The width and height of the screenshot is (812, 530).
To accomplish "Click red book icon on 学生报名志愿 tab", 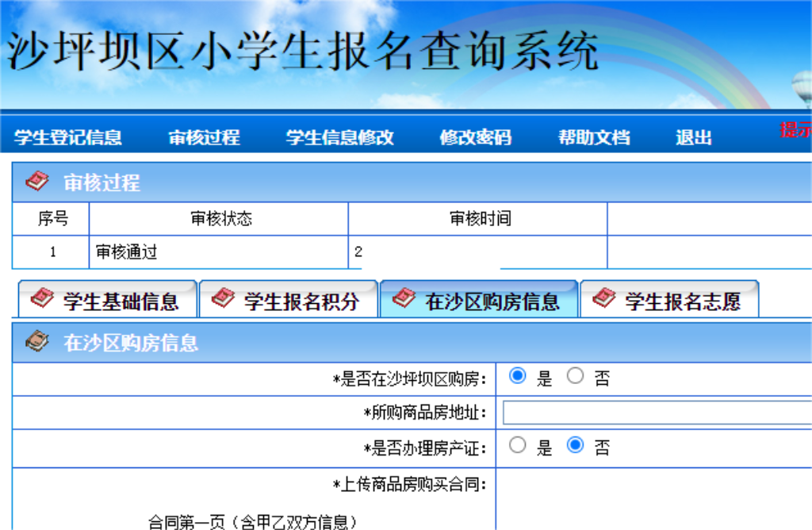I will tap(603, 298).
